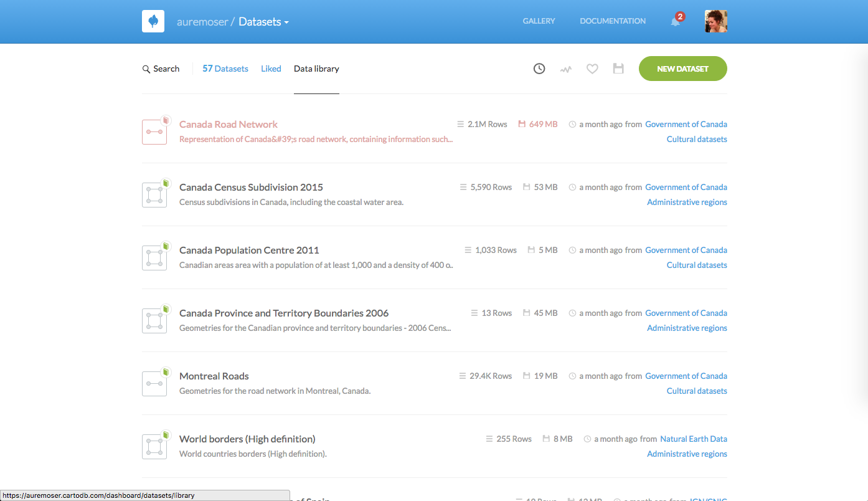Expand the Datasets dropdown in header
Screen dimensions: 868x501
pyautogui.click(x=264, y=22)
